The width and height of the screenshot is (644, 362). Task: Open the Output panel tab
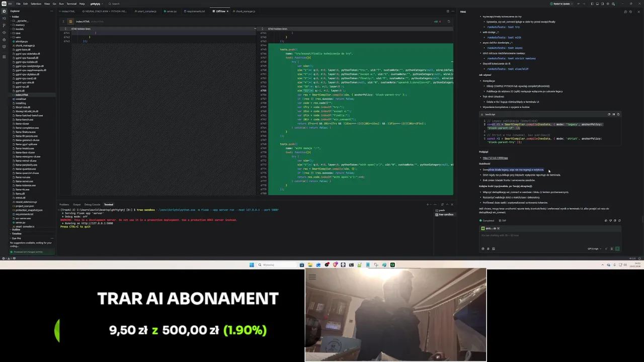(76, 205)
